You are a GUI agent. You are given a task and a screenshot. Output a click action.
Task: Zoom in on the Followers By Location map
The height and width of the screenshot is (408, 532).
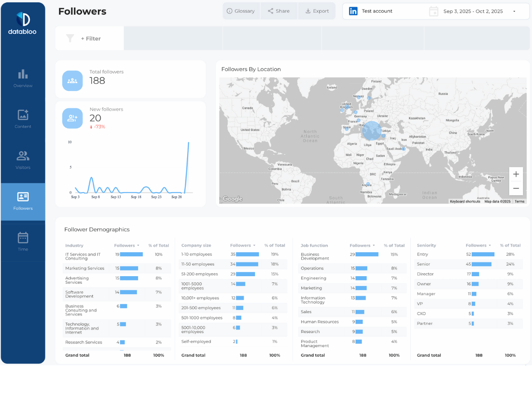point(516,174)
